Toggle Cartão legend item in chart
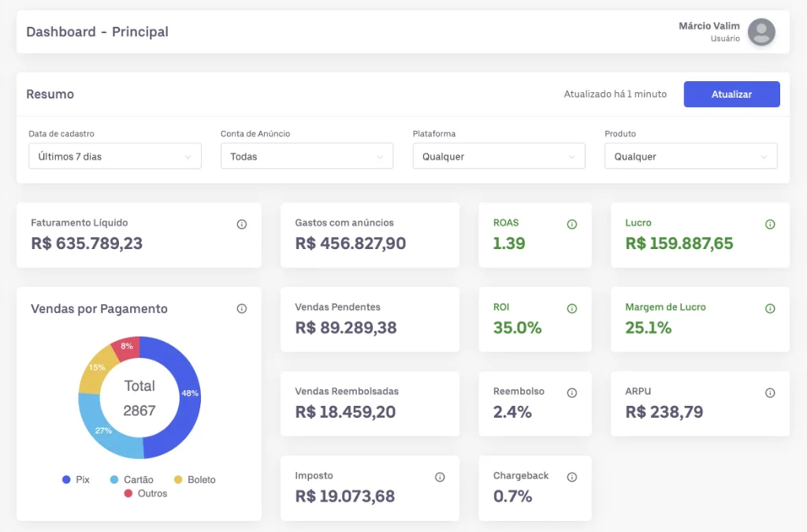Viewport: 807px width, 532px height. (x=132, y=479)
